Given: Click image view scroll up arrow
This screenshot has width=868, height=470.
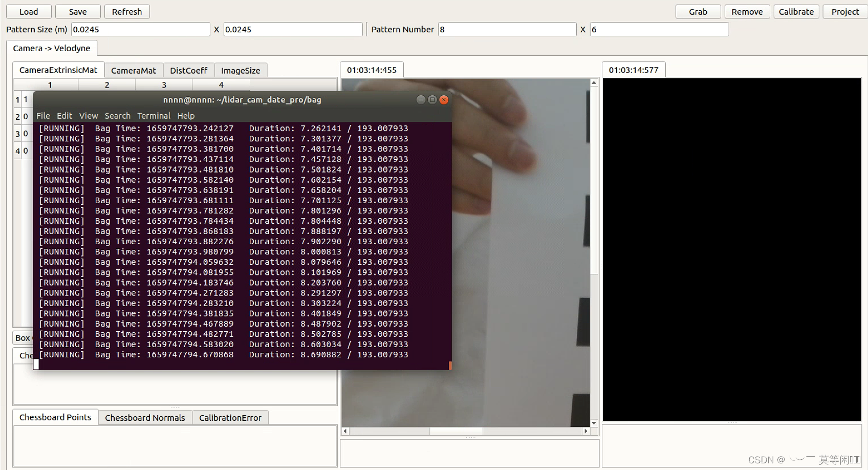Looking at the screenshot, I should 594,82.
